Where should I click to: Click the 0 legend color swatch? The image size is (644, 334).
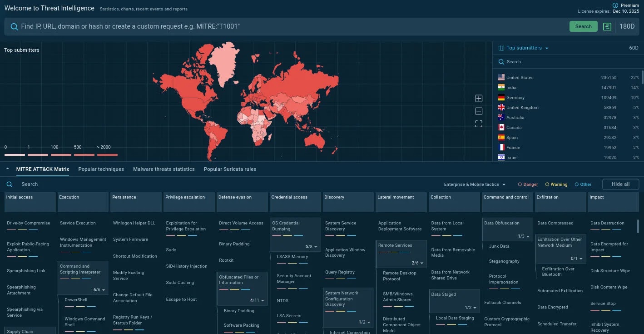[15, 155]
